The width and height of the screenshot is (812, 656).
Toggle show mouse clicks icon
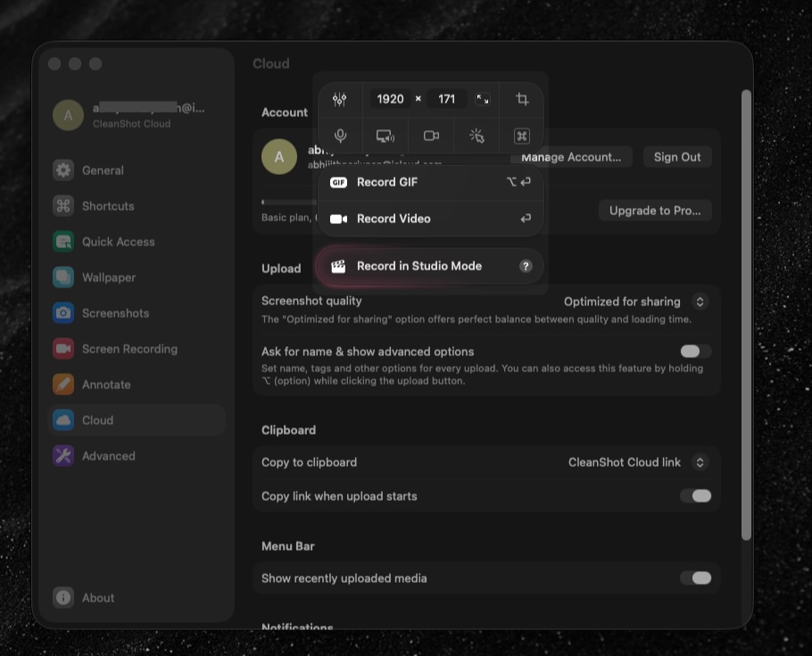pos(476,136)
